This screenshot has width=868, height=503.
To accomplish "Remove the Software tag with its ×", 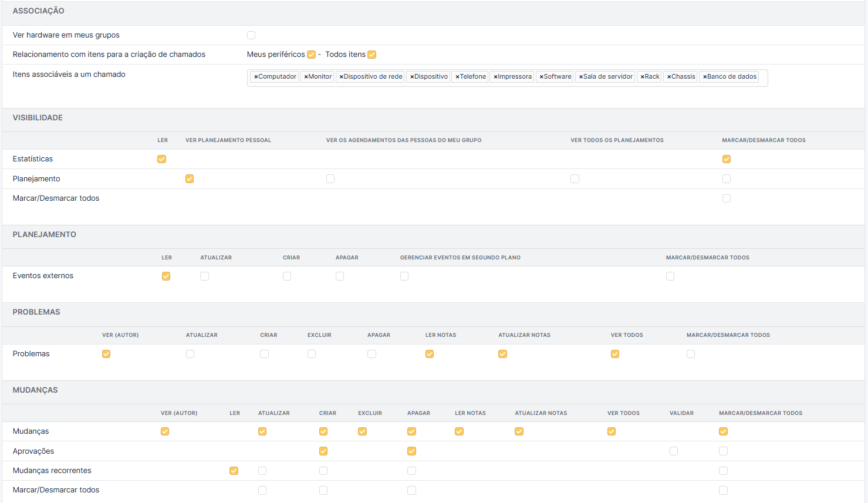I will click(541, 77).
